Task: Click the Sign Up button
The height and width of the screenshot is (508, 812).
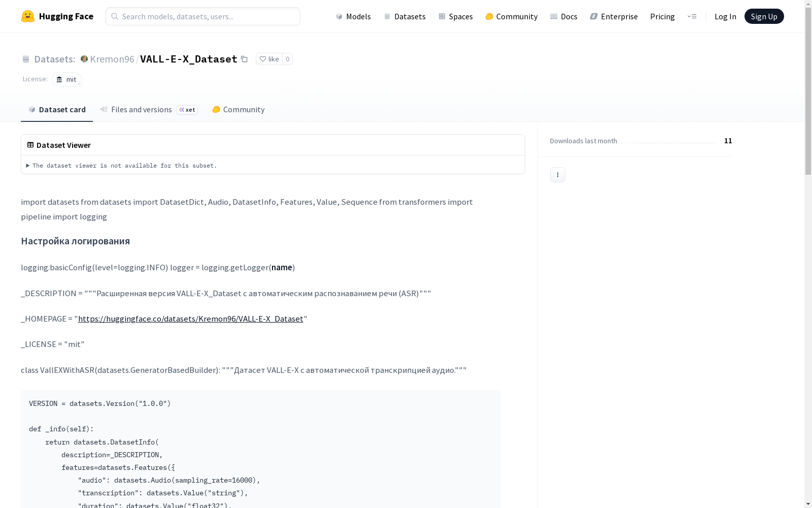Action: tap(764, 16)
